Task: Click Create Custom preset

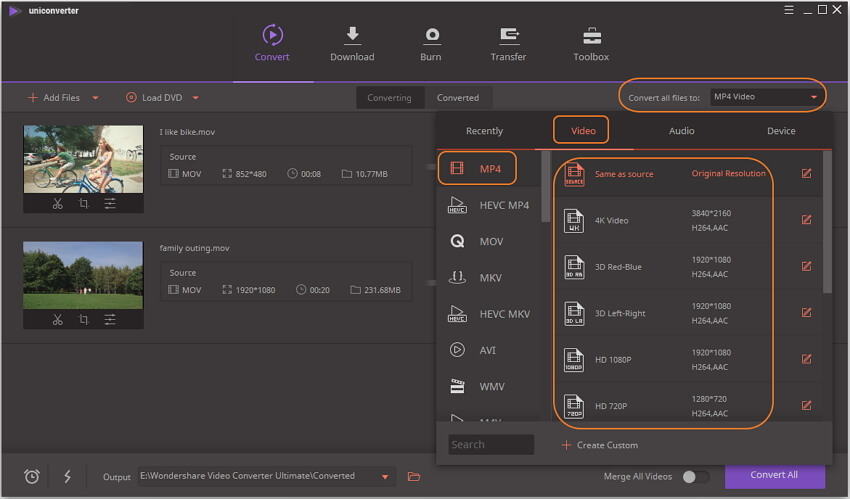Action: click(600, 445)
